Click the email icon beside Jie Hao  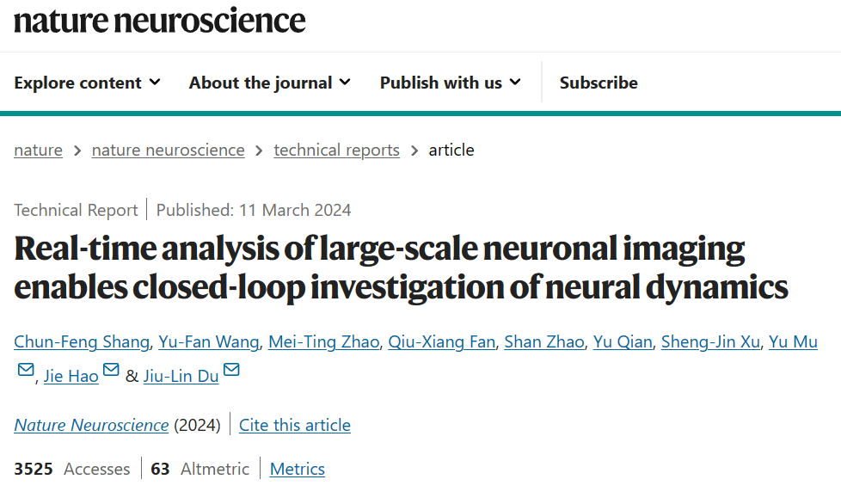tap(111, 371)
